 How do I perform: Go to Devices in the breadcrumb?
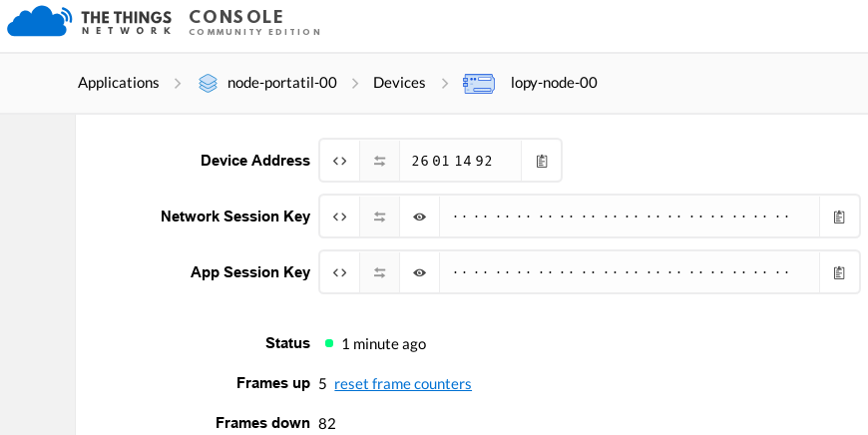click(399, 83)
